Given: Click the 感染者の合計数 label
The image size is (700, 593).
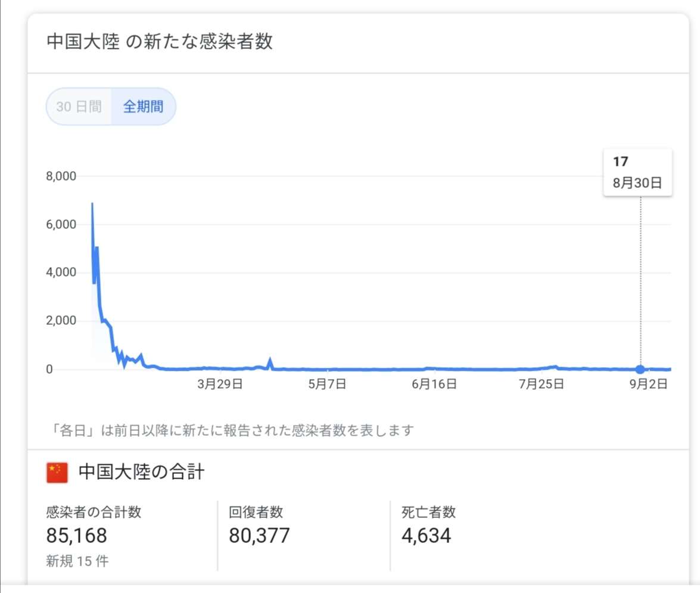Looking at the screenshot, I should pos(94,512).
